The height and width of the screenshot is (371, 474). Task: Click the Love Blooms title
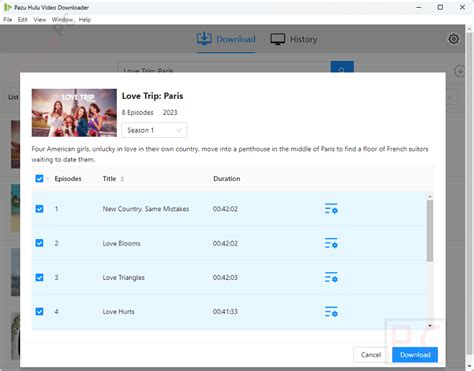click(121, 243)
